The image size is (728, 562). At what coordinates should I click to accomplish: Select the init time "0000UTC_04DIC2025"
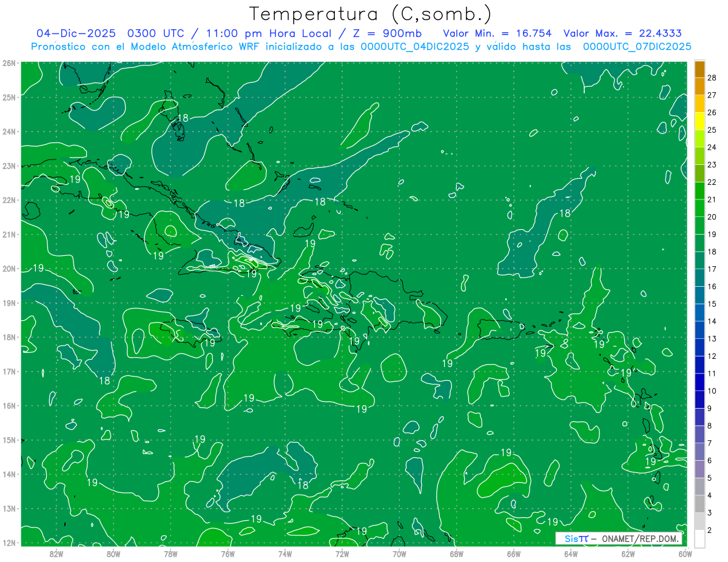(x=415, y=47)
